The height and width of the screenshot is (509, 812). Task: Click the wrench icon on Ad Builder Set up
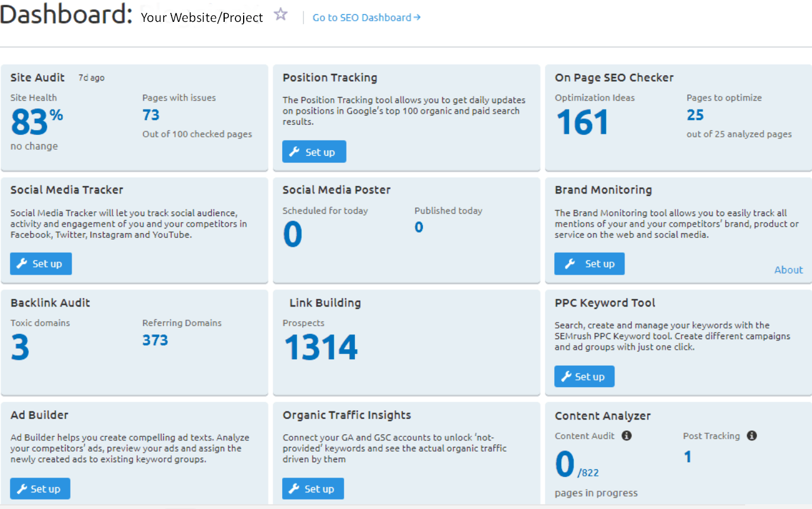[22, 488]
